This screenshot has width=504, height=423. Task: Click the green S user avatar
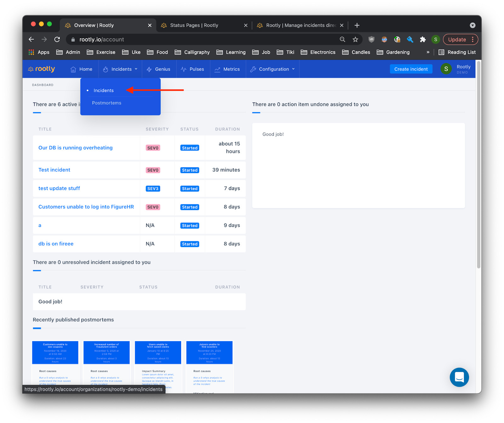446,69
